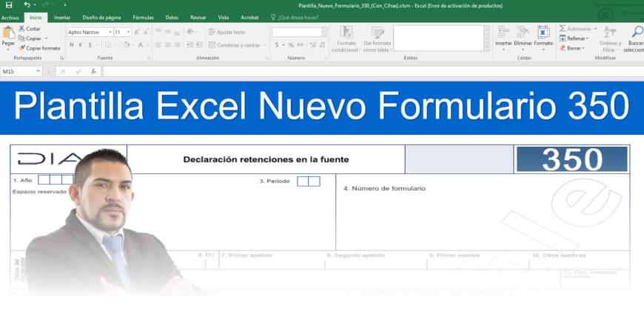644x320 pixels.
Task: Switch to the Insertar tab
Action: tap(62, 18)
